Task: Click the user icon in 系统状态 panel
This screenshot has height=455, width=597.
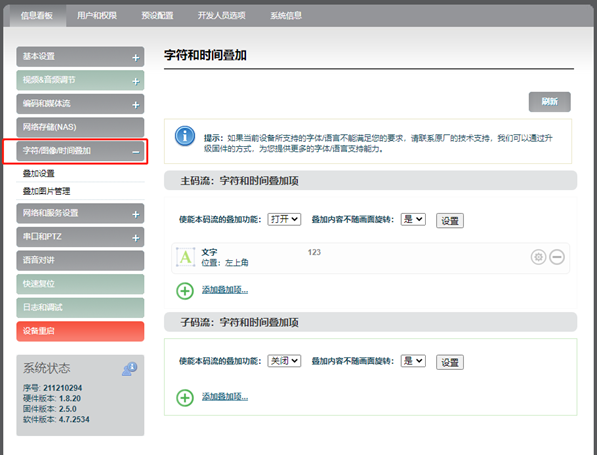Action: coord(129,369)
